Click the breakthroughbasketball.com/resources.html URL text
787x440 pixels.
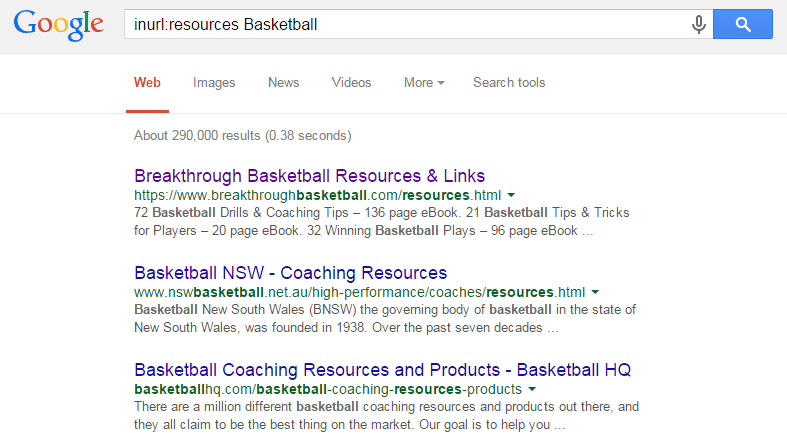pyautogui.click(x=317, y=195)
